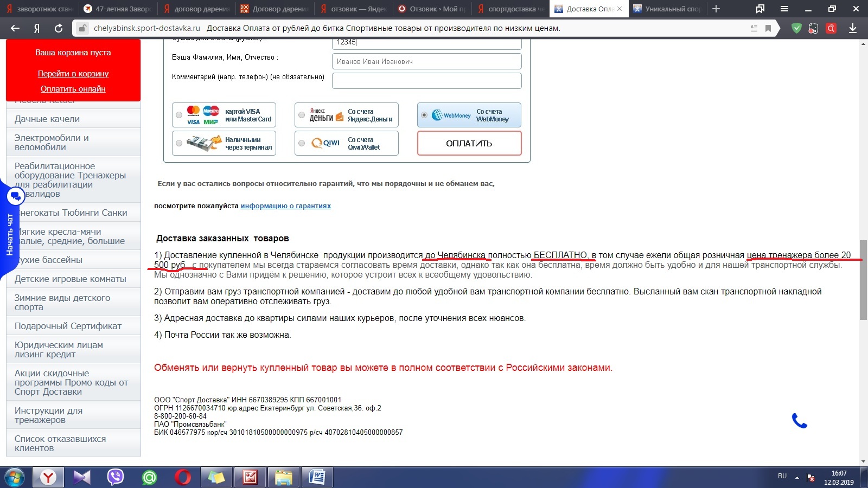Select the WebMoney radio button
Viewport: 868px width, 488px height.
click(424, 115)
